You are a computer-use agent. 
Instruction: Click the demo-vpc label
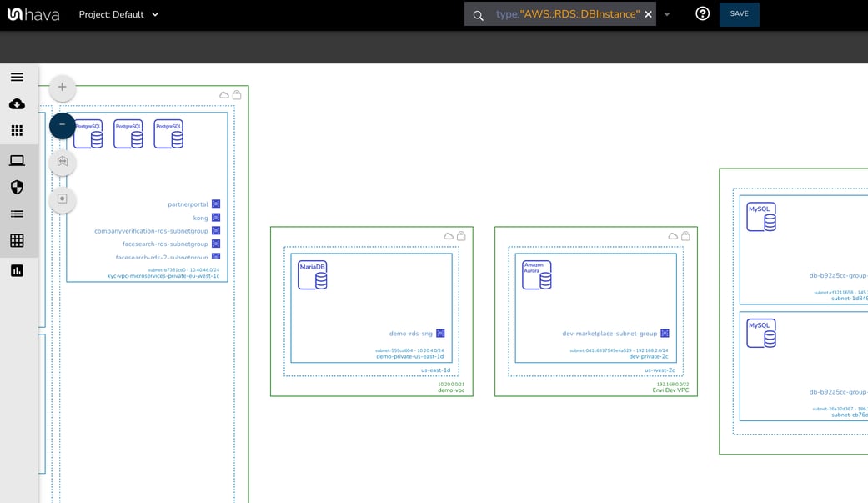(451, 390)
